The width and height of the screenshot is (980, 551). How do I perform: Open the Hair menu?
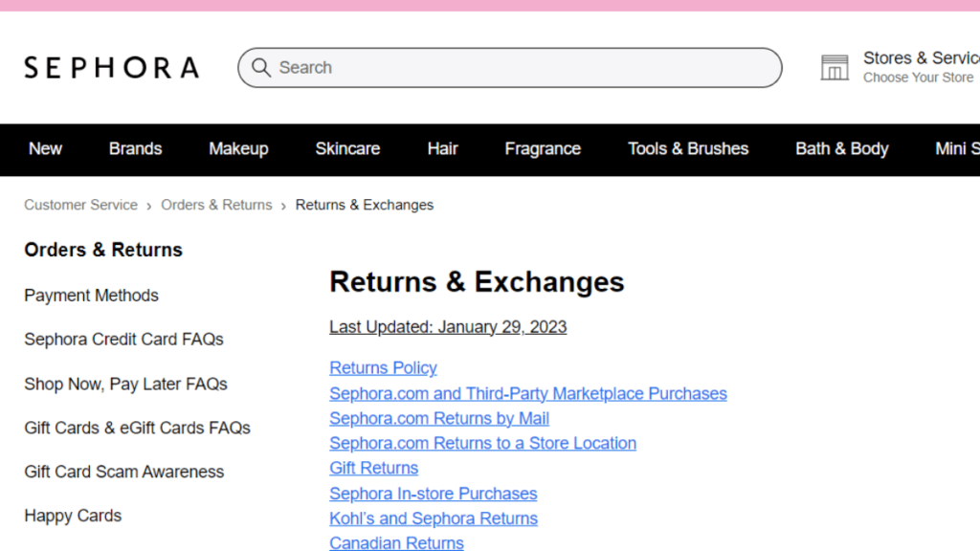(x=442, y=149)
